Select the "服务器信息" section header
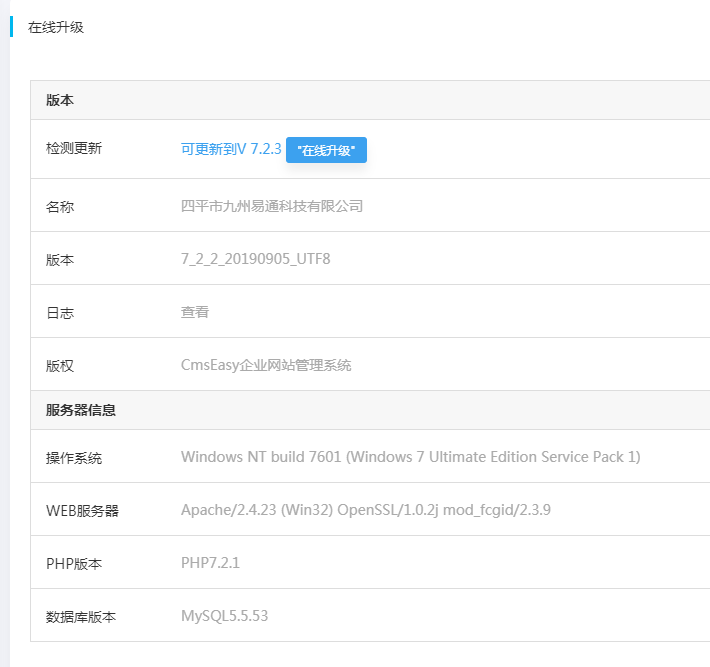This screenshot has width=710, height=667. (81, 410)
